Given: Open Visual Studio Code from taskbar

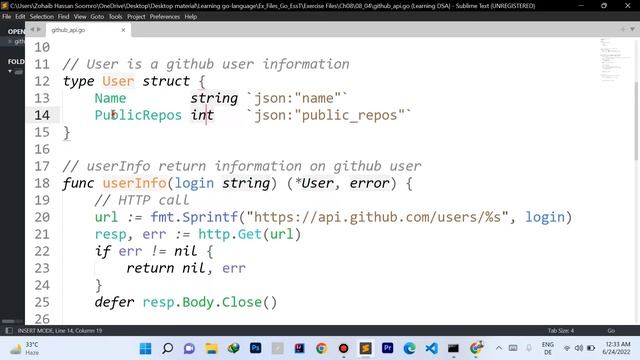Looking at the screenshot, I should 431,348.
